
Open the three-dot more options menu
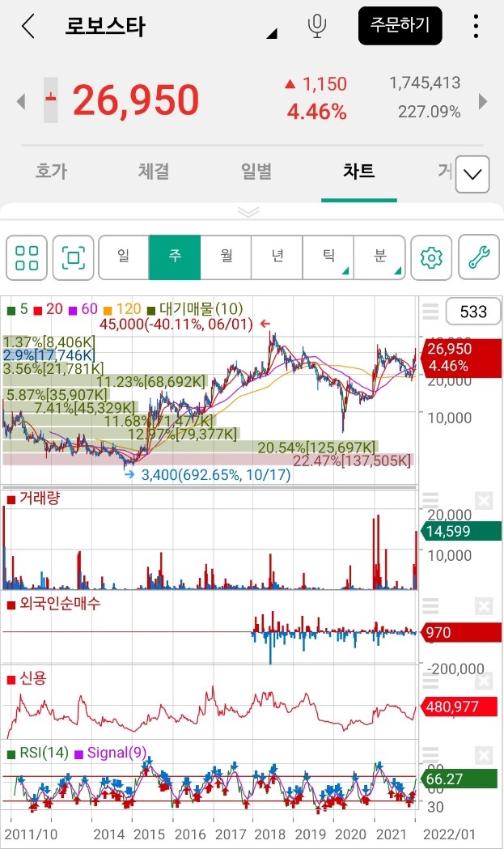tap(476, 26)
